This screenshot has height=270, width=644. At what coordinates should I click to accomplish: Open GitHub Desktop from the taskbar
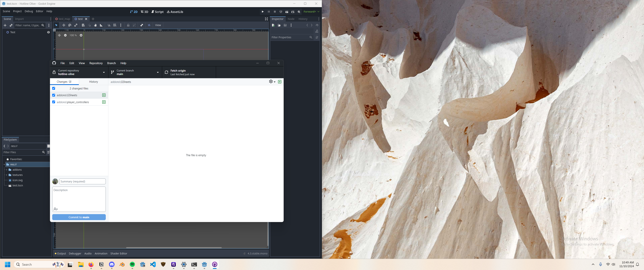tap(215, 265)
